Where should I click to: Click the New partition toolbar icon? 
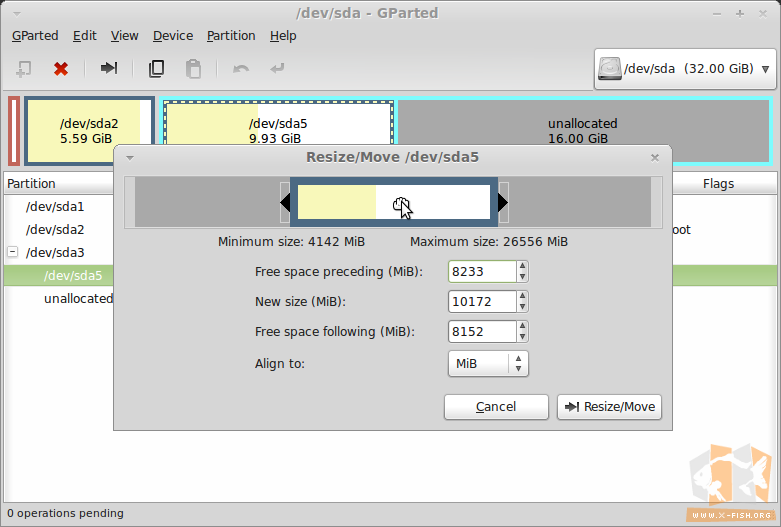(23, 68)
